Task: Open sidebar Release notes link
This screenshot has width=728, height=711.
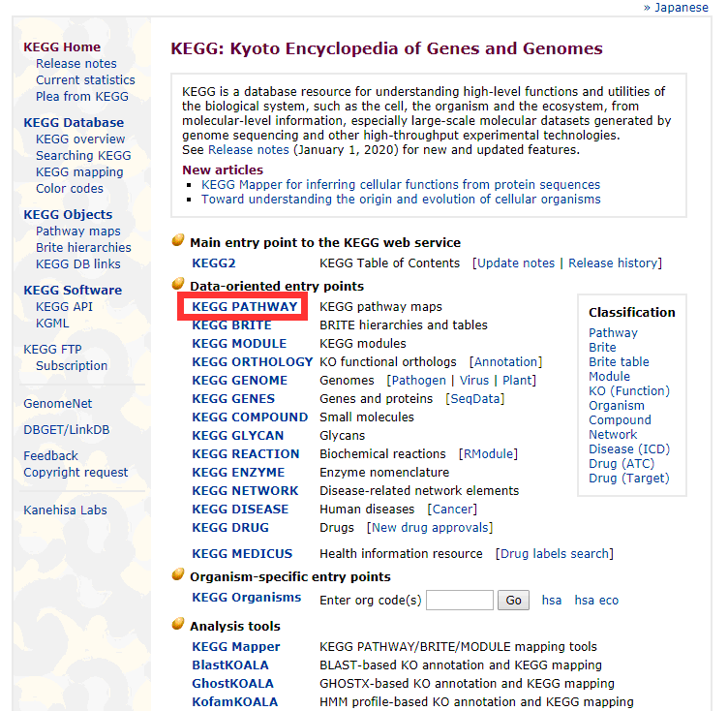Action: (76, 64)
